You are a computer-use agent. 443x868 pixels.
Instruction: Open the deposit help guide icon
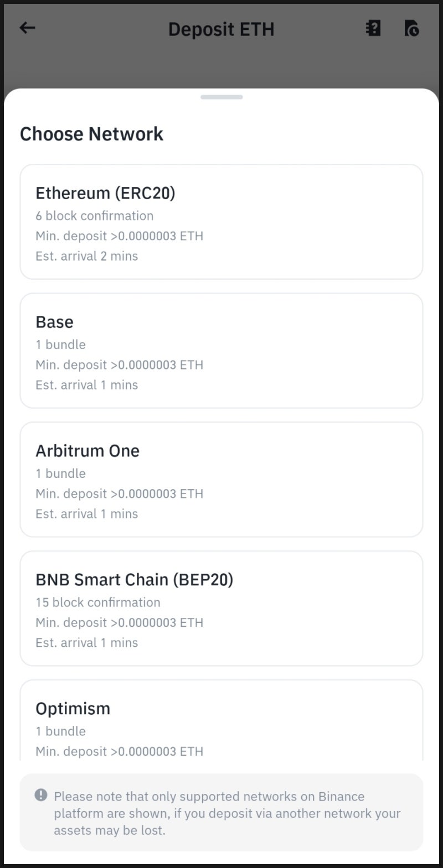point(373,28)
